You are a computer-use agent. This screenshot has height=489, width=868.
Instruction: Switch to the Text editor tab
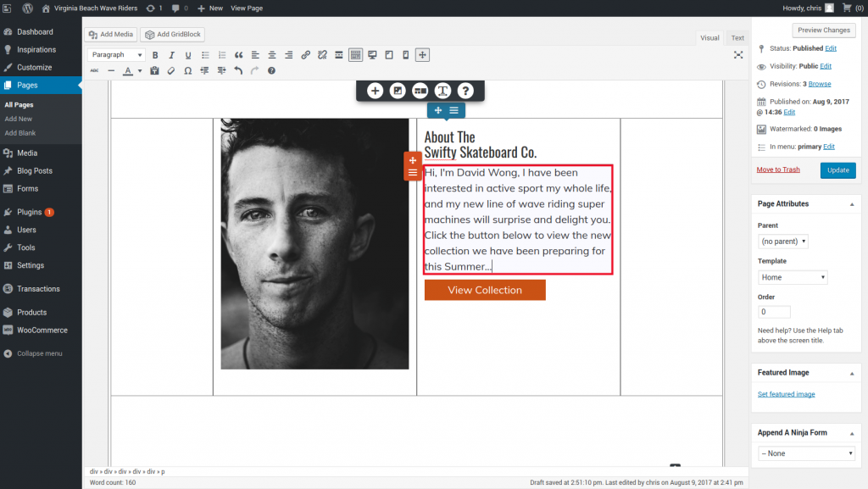pyautogui.click(x=737, y=38)
